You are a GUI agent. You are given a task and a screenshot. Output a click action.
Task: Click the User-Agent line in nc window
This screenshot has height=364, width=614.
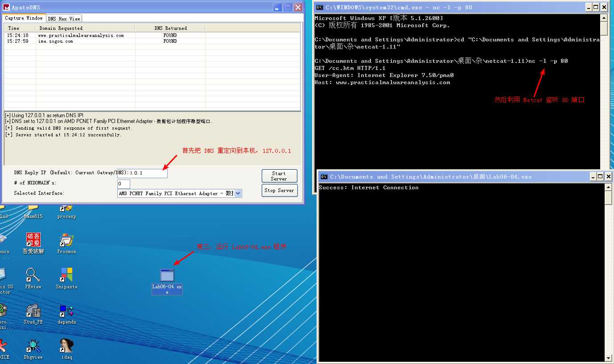tap(384, 75)
